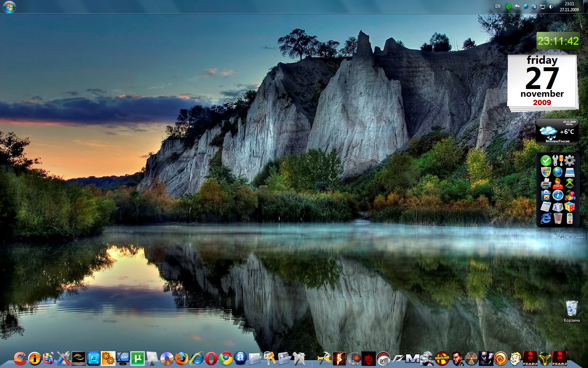Launch Google Chrome from the dock
The width and height of the screenshot is (588, 368).
[226, 359]
